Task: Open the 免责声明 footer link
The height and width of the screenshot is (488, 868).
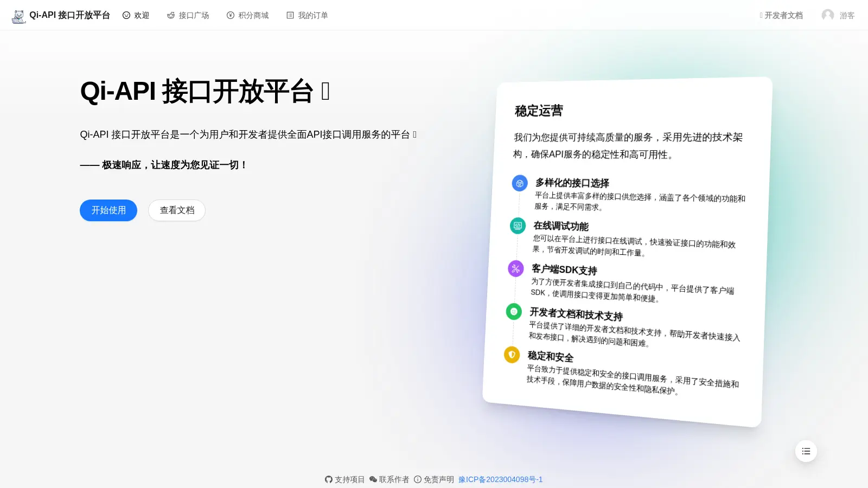Action: [x=434, y=479]
